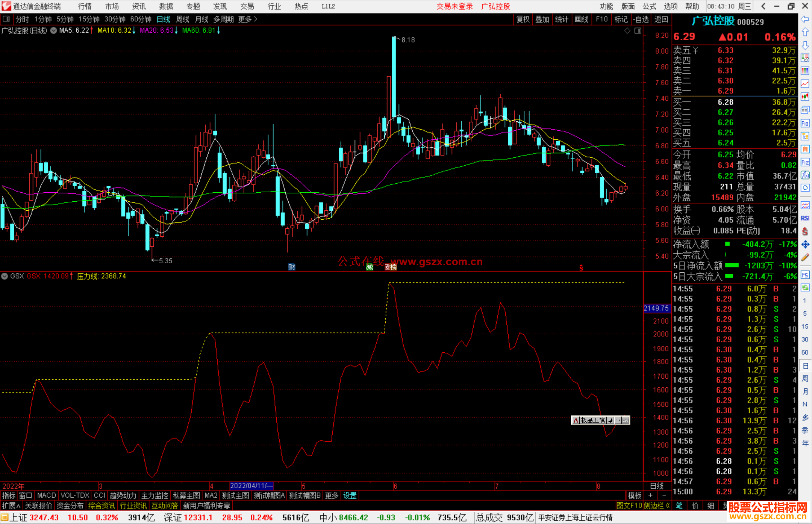Screen dimensions: 812x524
Task: Select the 笔 tick detail tab
Action: [x=679, y=506]
